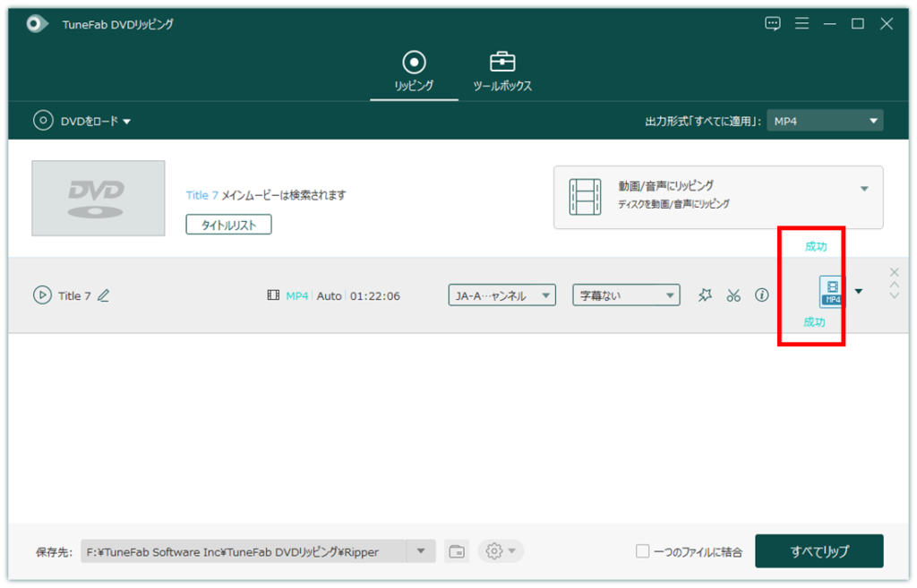The width and height of the screenshot is (917, 588).
Task: Open the MP4 output format dropdown
Action: pyautogui.click(x=825, y=121)
